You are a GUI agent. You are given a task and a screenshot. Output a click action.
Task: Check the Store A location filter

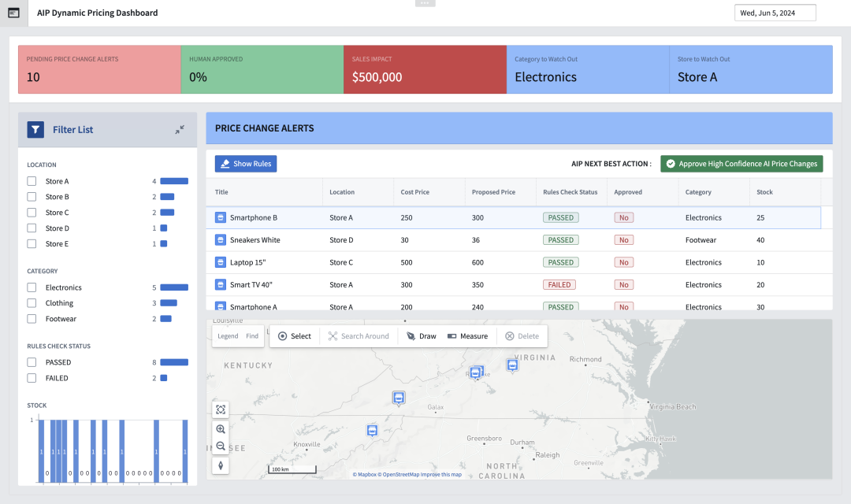32,181
